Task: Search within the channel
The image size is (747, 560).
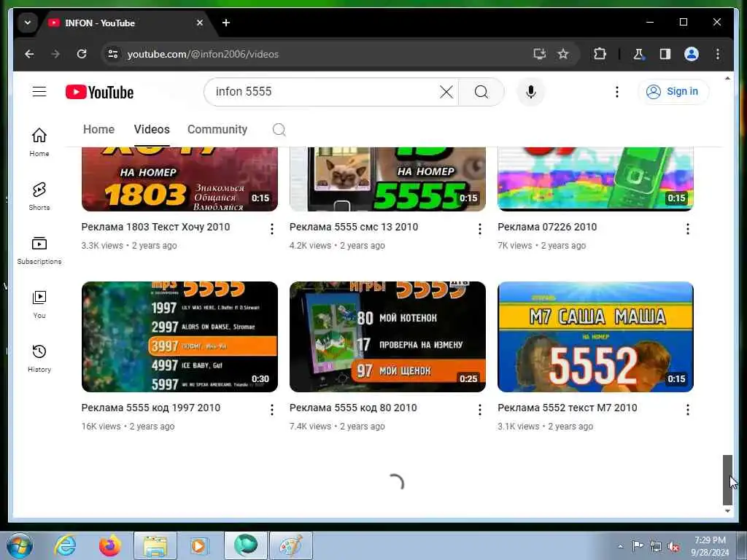Action: 279,130
